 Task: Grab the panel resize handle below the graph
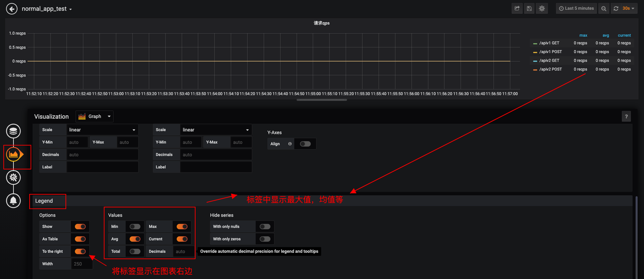pyautogui.click(x=321, y=100)
